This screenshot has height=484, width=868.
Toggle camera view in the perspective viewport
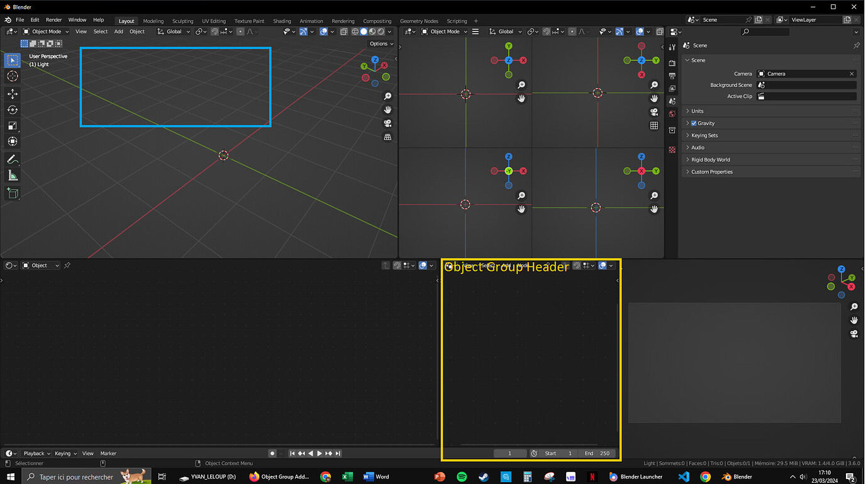coord(388,124)
